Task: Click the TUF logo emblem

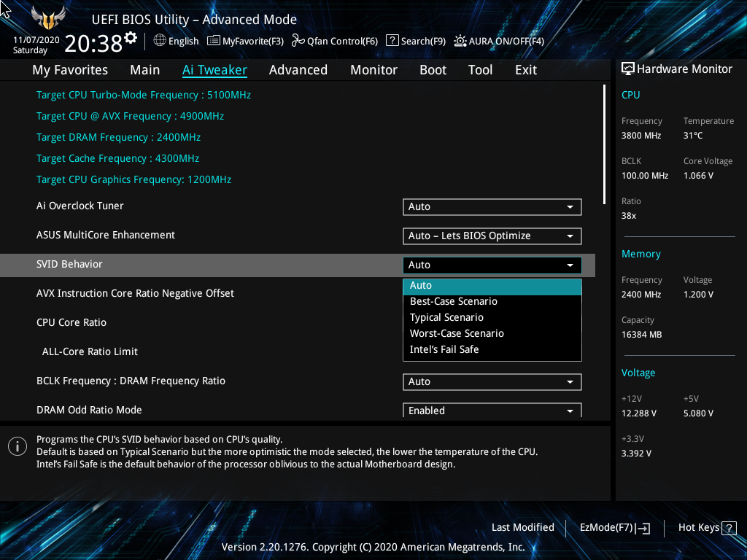Action: point(48,17)
